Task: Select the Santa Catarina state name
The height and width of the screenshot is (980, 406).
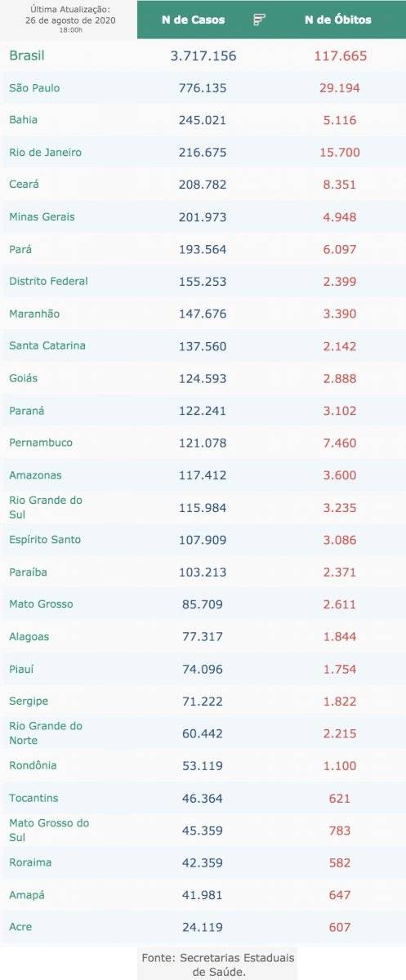Action: [47, 345]
